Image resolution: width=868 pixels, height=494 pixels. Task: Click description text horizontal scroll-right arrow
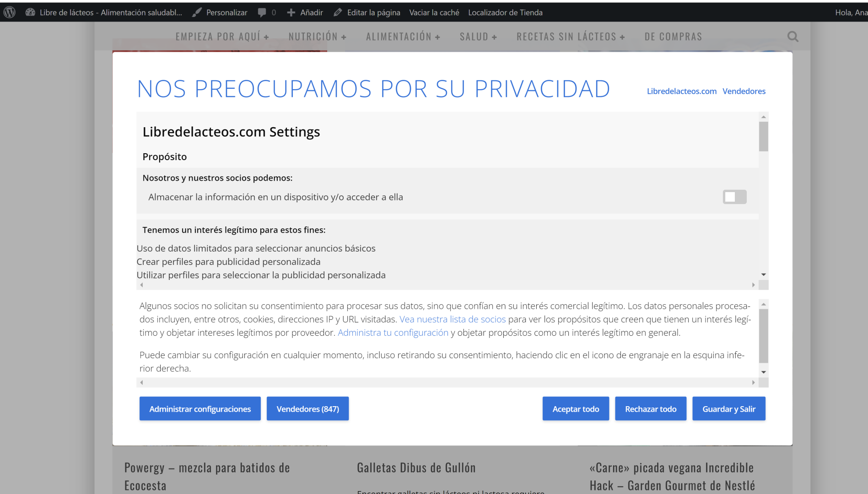(753, 382)
